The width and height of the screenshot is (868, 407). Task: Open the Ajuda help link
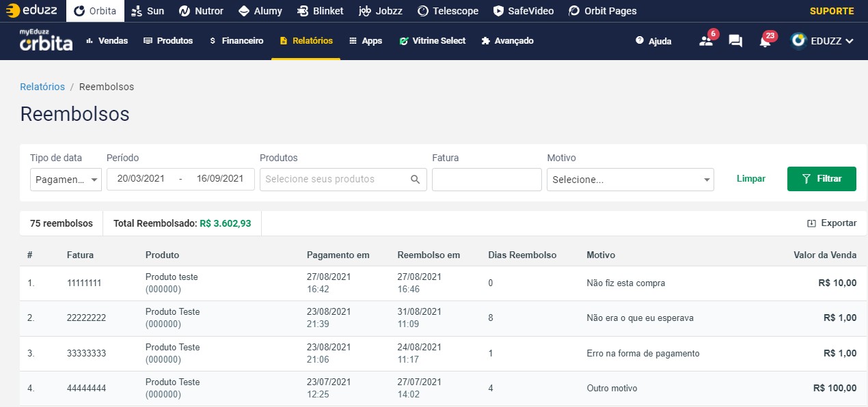(653, 41)
